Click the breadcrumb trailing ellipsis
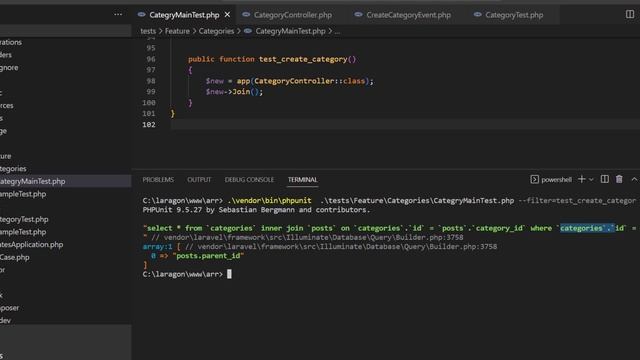Viewport: 640px width, 360px height. (337, 31)
